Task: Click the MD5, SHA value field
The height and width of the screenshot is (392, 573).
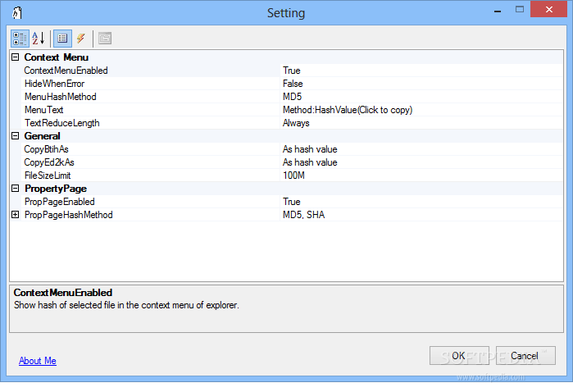Action: tap(421, 215)
